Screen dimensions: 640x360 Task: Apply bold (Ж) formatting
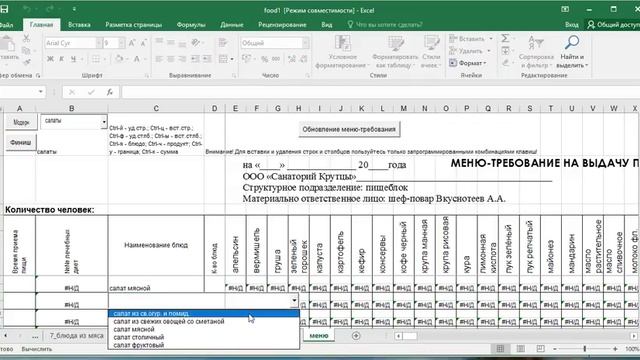click(50, 59)
